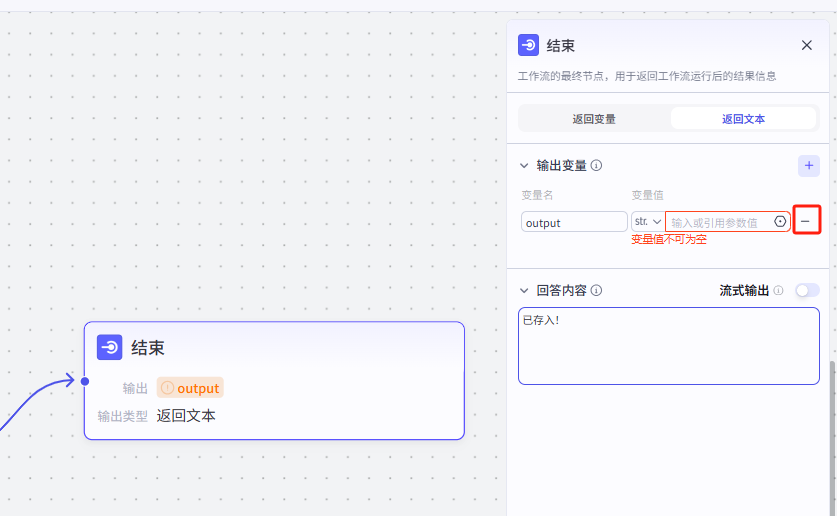Add a new output variable with plus button
Screen dimensions: 837x516
click(x=808, y=166)
